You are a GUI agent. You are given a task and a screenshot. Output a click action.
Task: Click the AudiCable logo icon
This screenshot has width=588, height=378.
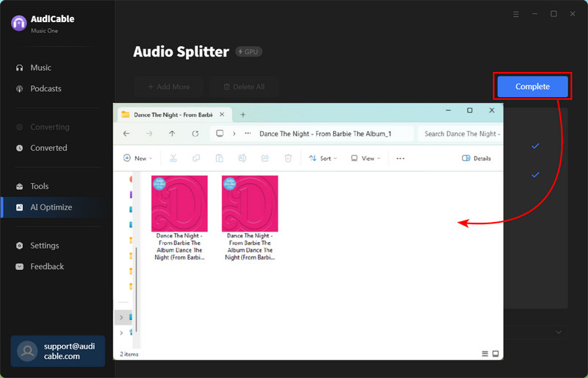pos(19,24)
